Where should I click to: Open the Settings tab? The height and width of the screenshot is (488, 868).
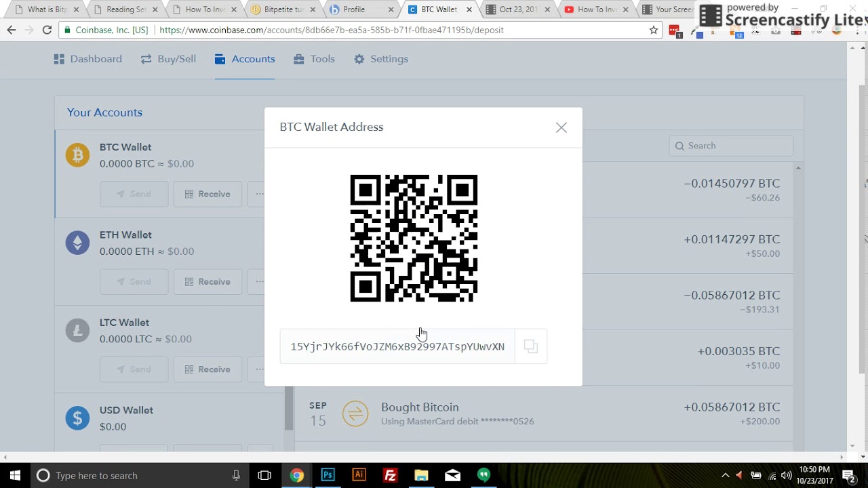coord(381,59)
